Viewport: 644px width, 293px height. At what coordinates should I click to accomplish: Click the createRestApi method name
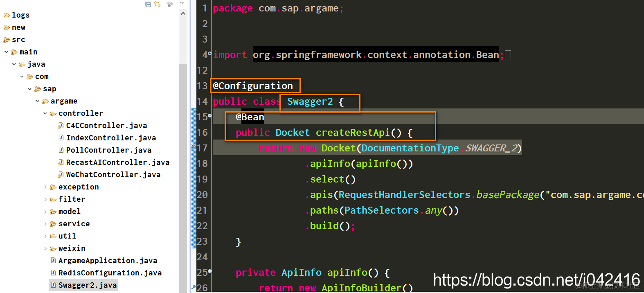[x=353, y=133]
